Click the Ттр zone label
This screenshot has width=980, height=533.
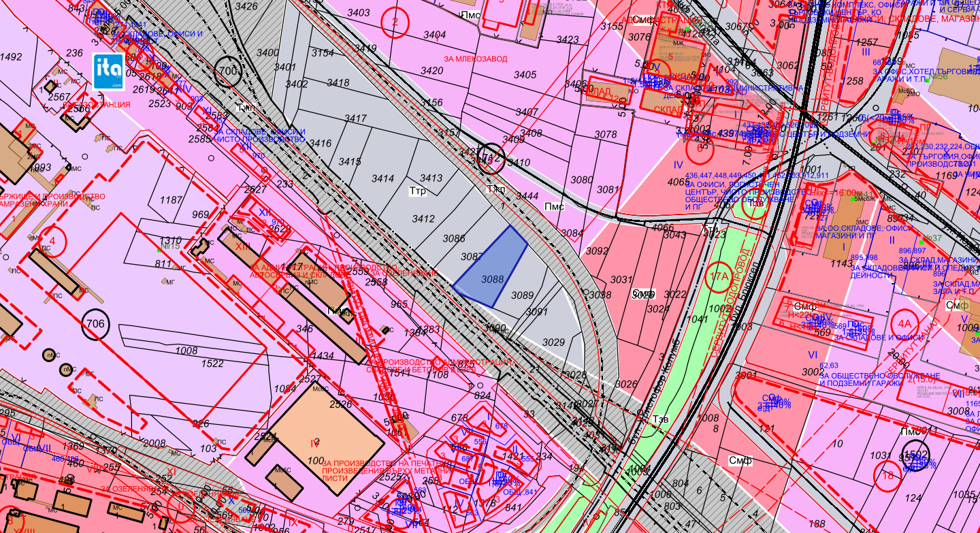[x=417, y=191]
